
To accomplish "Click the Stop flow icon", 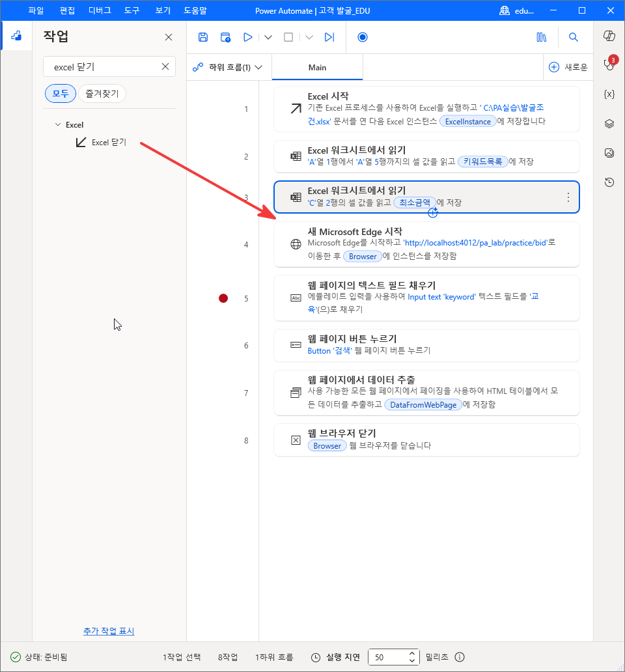I will tap(288, 37).
